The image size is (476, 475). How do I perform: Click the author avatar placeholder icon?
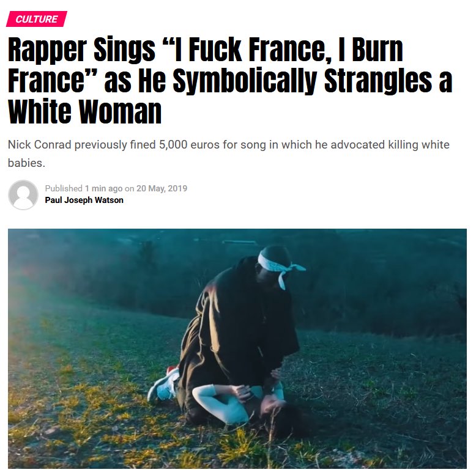click(23, 195)
